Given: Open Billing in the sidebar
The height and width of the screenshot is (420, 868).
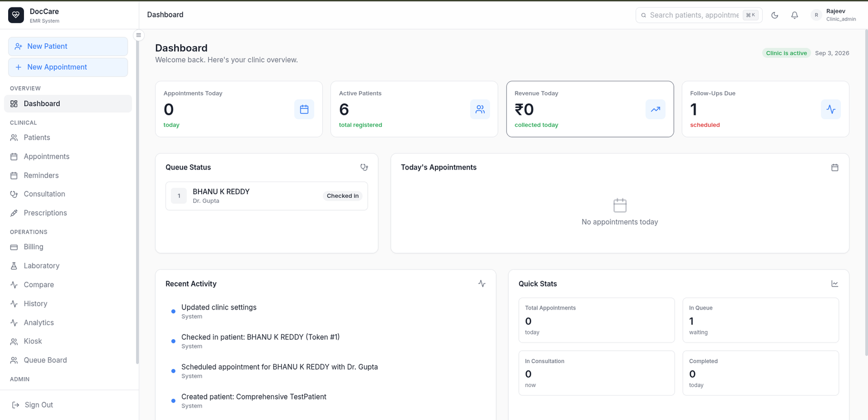Looking at the screenshot, I should click(x=68, y=247).
